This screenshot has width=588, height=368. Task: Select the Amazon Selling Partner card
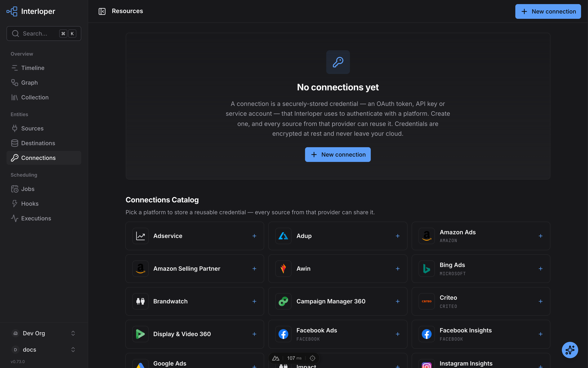click(195, 269)
